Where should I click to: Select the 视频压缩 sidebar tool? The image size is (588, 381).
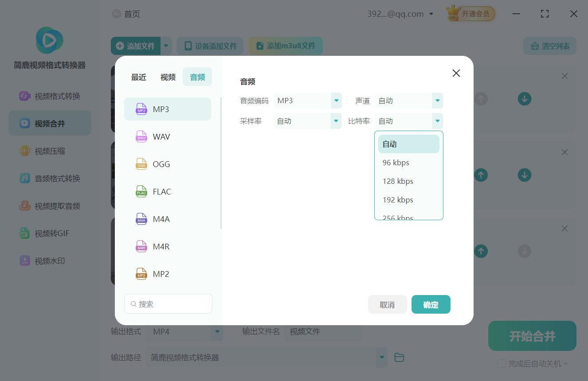pos(50,151)
